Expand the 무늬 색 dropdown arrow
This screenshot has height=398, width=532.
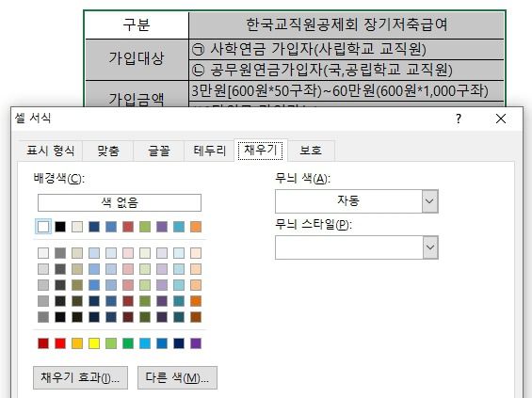(x=430, y=201)
